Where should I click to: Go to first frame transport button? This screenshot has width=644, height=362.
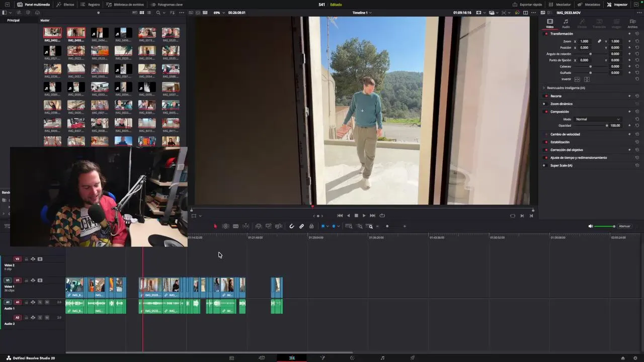tap(340, 216)
